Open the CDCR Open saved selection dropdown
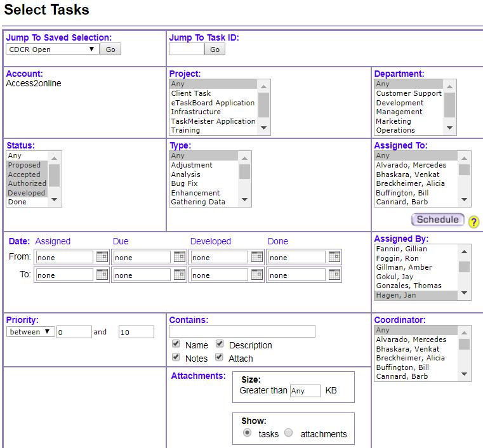Screen dimensions: 483x448 click(52, 49)
